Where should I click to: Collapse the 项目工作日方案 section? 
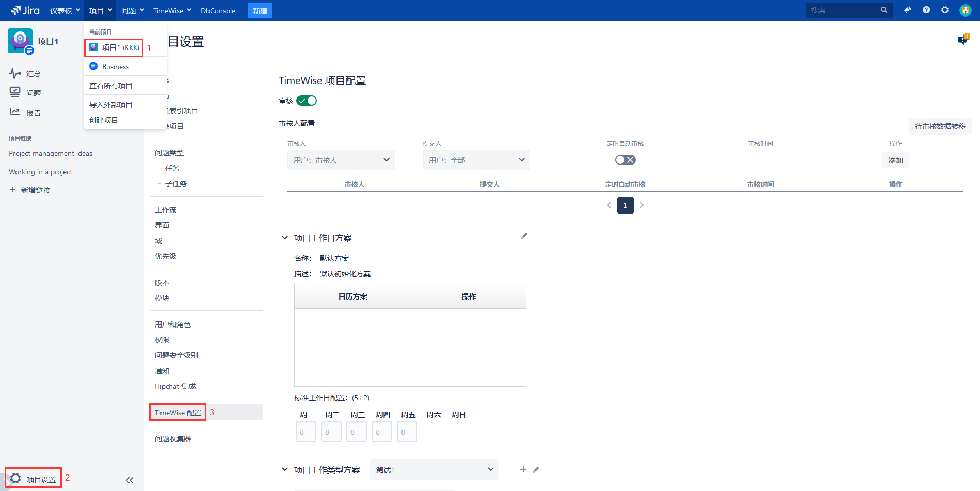tap(284, 238)
